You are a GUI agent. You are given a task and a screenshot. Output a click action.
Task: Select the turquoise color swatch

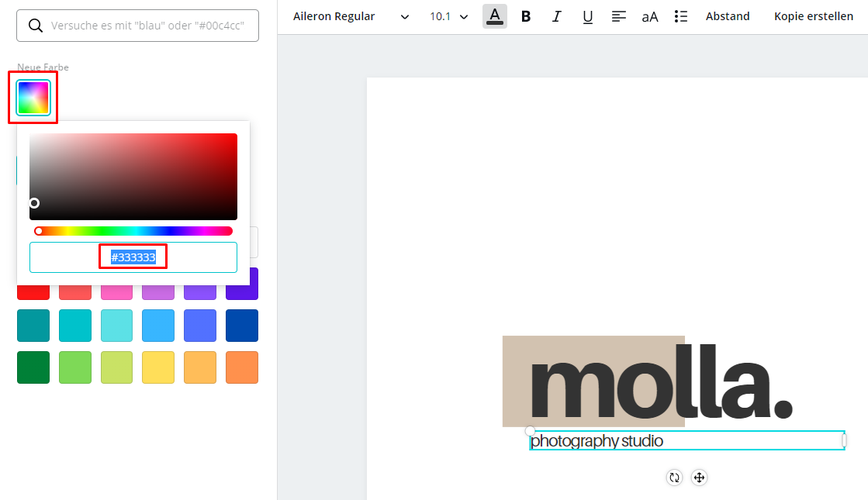(75, 326)
